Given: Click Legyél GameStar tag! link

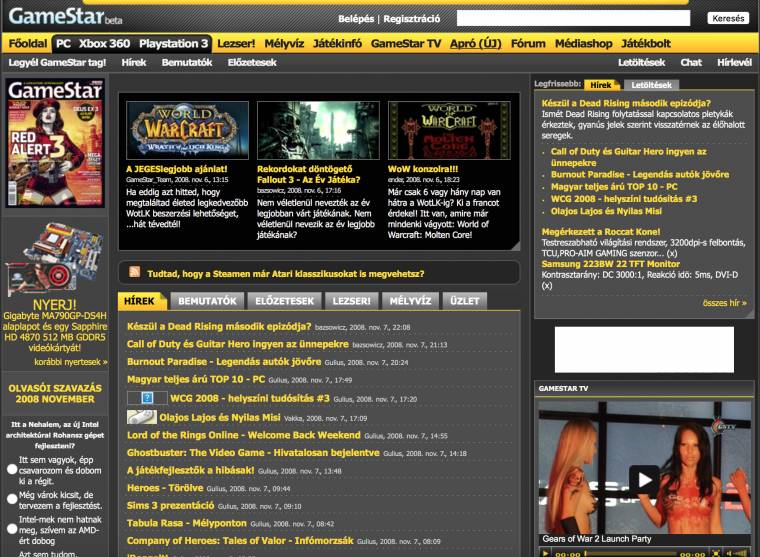Looking at the screenshot, I should click(x=57, y=63).
